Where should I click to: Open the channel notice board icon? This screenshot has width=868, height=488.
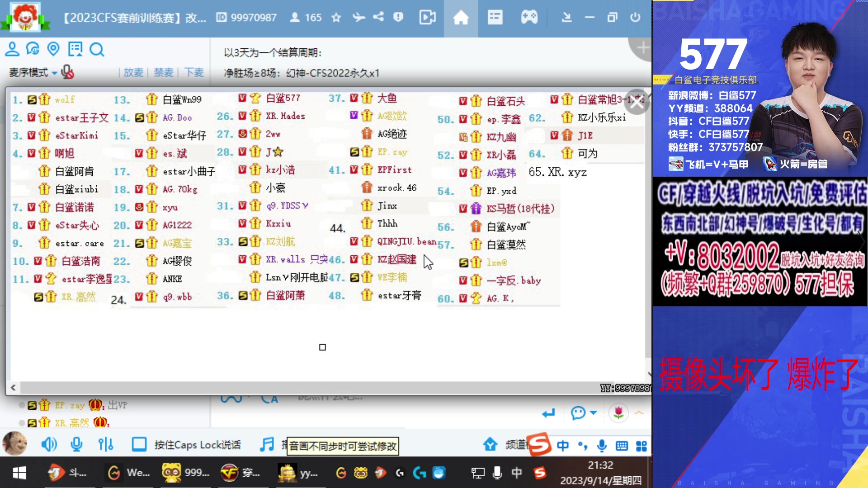tap(75, 49)
